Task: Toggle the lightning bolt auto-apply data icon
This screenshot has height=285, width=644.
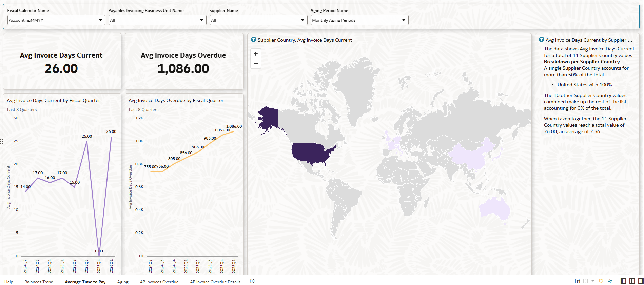Action: (610, 281)
